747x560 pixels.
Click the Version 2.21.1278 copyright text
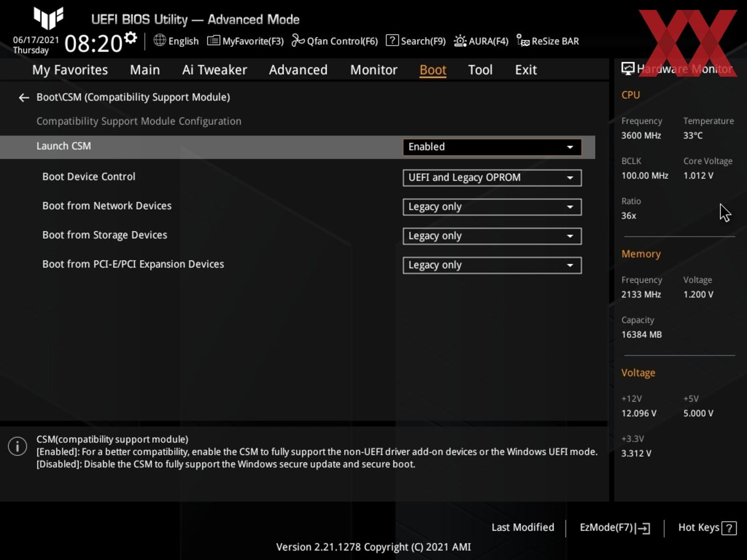coord(374,547)
